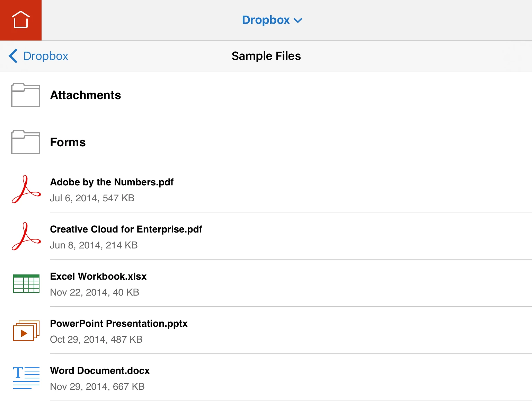Open the Forms folder name
Image resolution: width=532 pixels, height=403 pixels.
68,142
